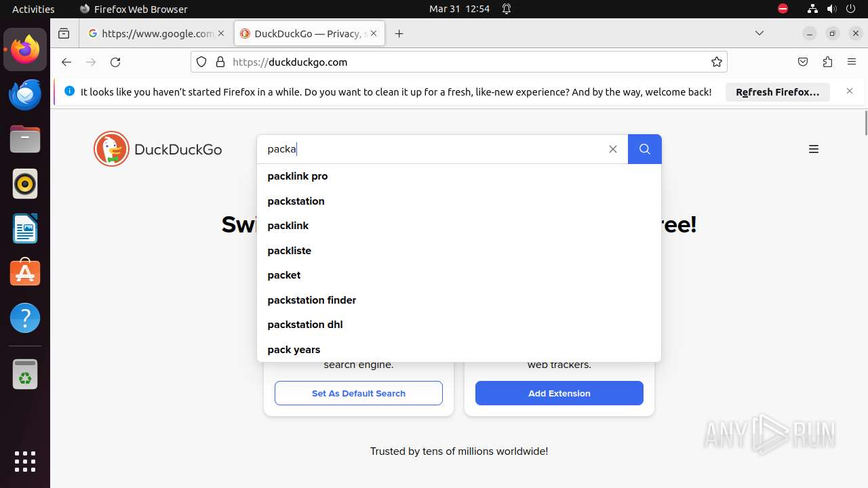868x488 pixels.
Task: Reload the page with the refresh icon
Action: [x=115, y=62]
